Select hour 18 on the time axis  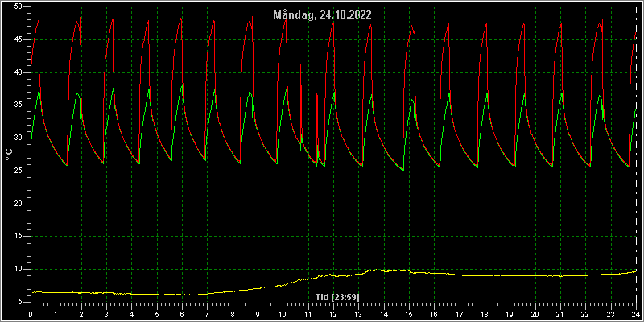click(485, 314)
